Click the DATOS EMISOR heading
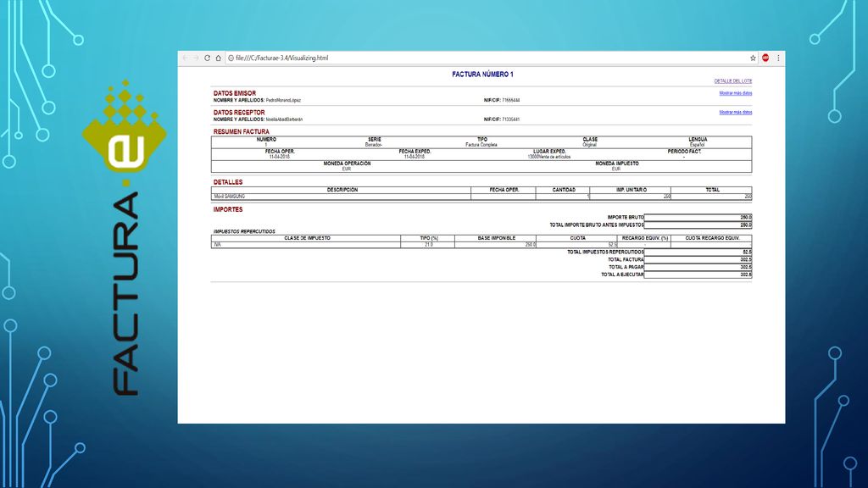Image resolution: width=868 pixels, height=488 pixels. 235,93
